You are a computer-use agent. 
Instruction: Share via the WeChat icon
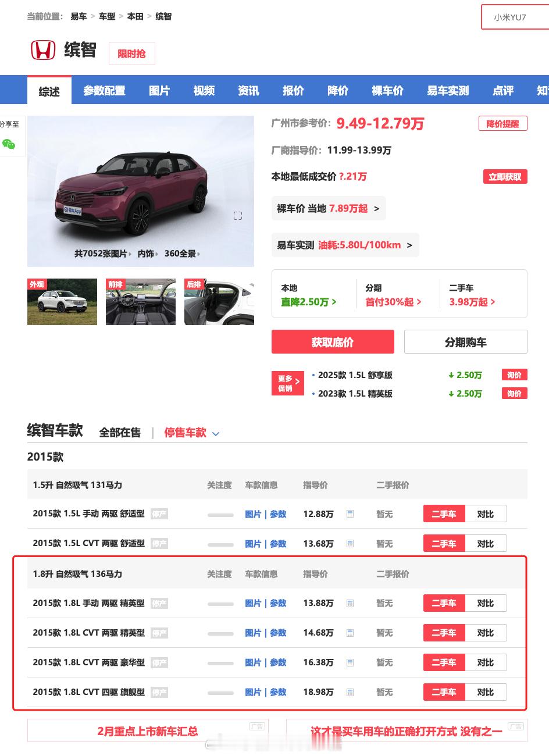9,144
